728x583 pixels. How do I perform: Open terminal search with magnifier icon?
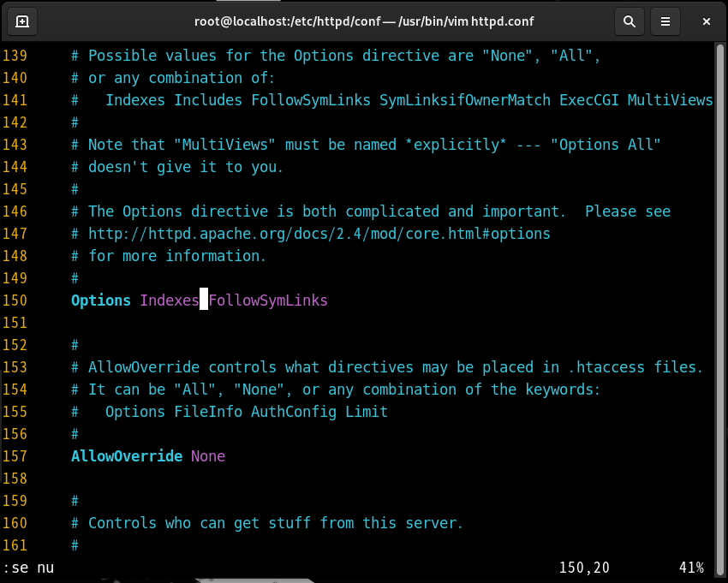[630, 21]
